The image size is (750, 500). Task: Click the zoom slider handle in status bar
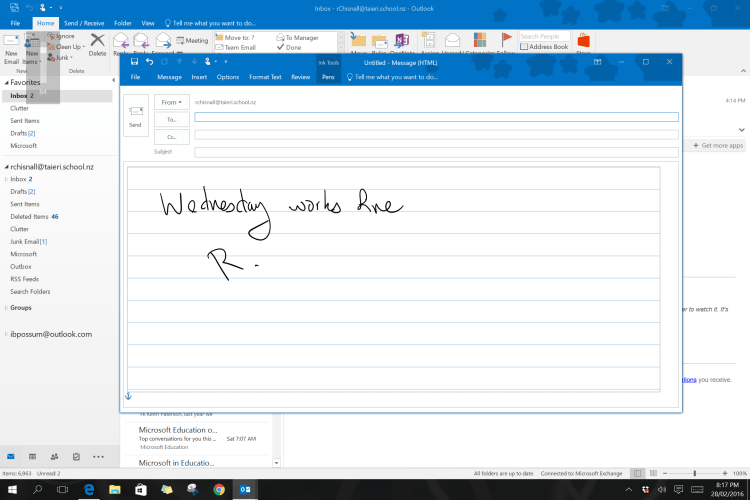[x=695, y=473]
